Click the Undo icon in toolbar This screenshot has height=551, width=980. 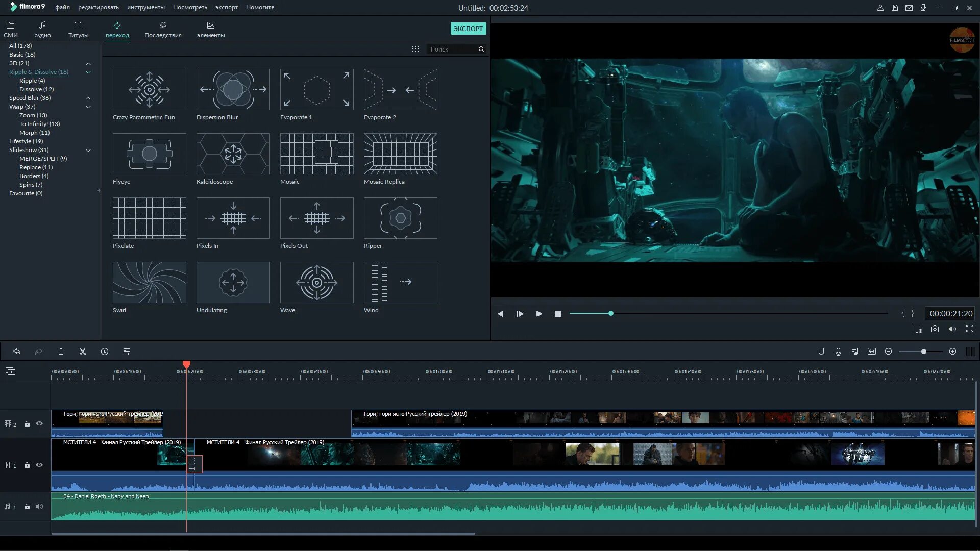(x=17, y=351)
